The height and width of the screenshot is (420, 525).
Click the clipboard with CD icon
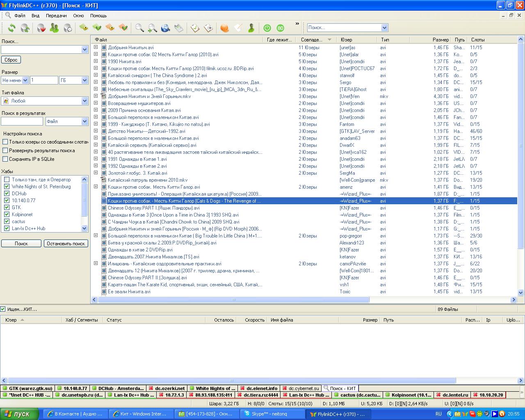(208, 28)
